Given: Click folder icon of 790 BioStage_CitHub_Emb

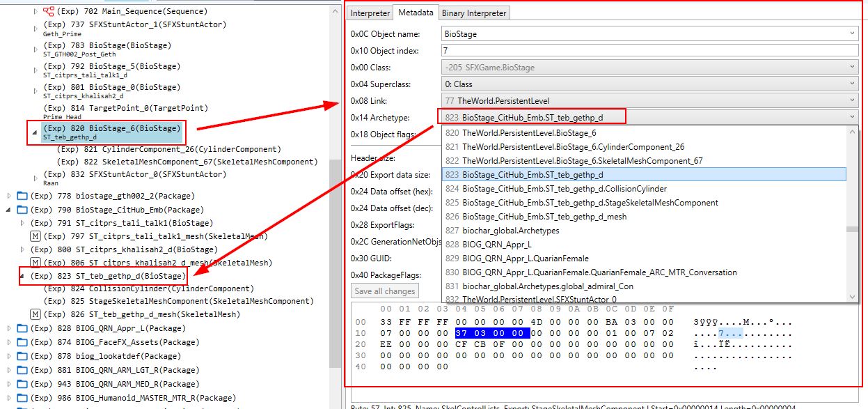Looking at the screenshot, I should pyautogui.click(x=22, y=210).
